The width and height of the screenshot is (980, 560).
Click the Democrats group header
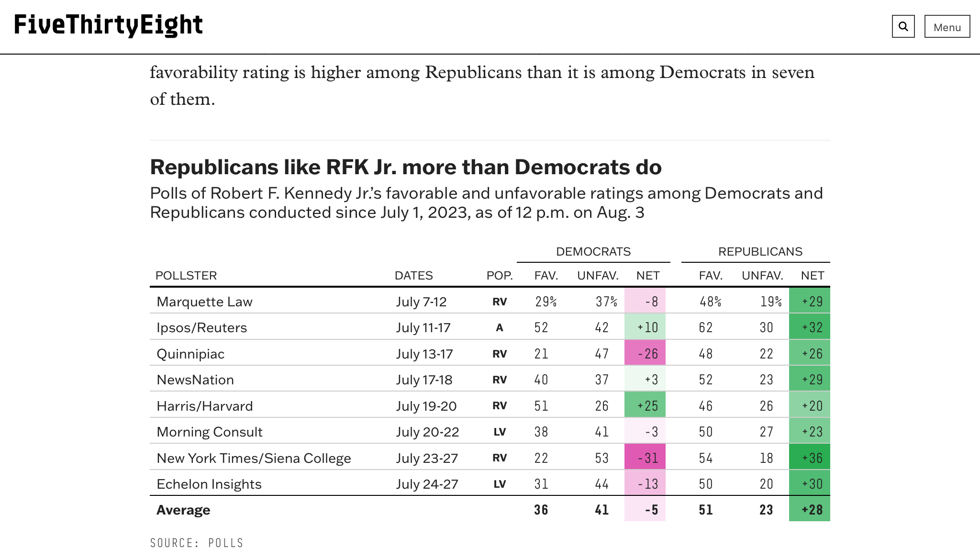[x=593, y=252]
